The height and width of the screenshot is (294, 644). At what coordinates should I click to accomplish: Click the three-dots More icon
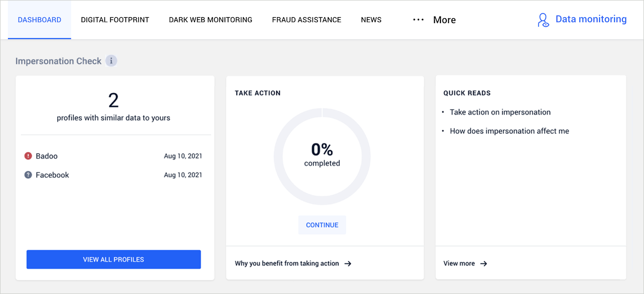click(x=418, y=20)
